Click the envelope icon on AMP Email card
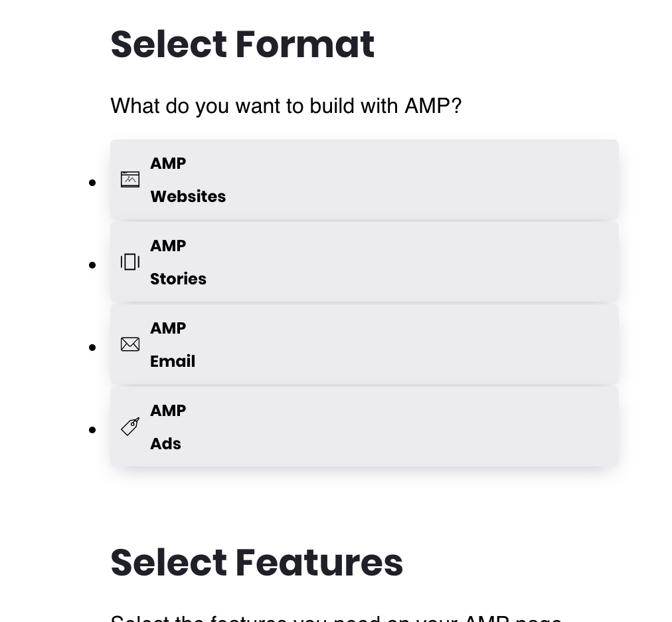This screenshot has width=672, height=622. tap(130, 344)
